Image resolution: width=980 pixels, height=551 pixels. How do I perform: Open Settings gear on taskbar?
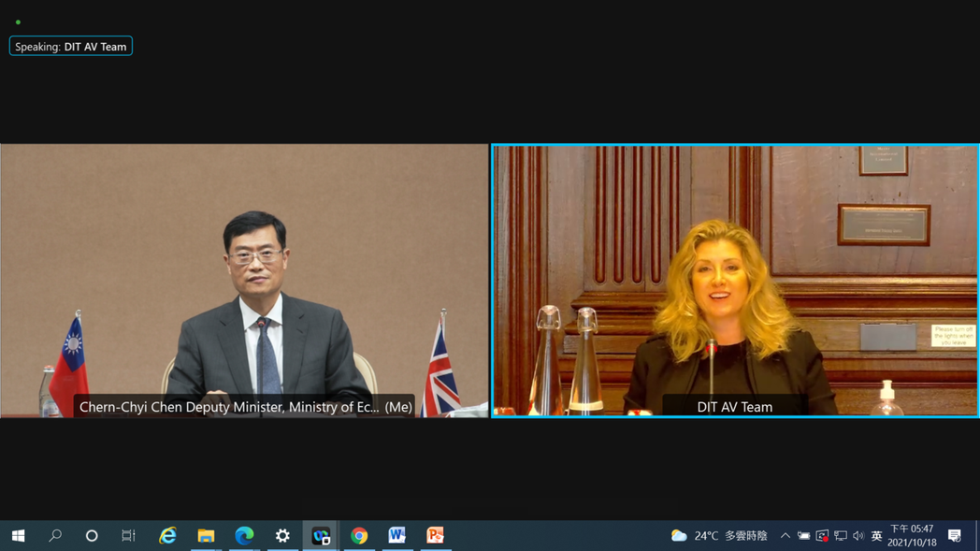[x=282, y=536]
